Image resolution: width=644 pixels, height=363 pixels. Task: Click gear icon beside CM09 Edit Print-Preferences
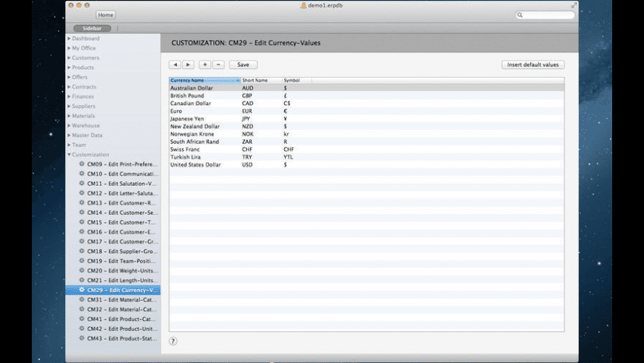(81, 164)
